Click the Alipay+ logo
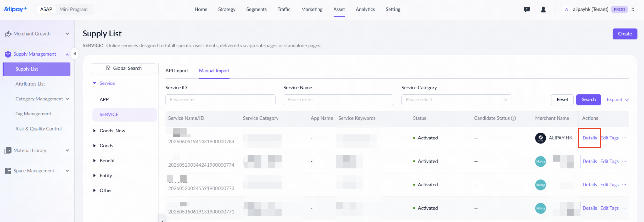This screenshot has height=222, width=644. 15,9
